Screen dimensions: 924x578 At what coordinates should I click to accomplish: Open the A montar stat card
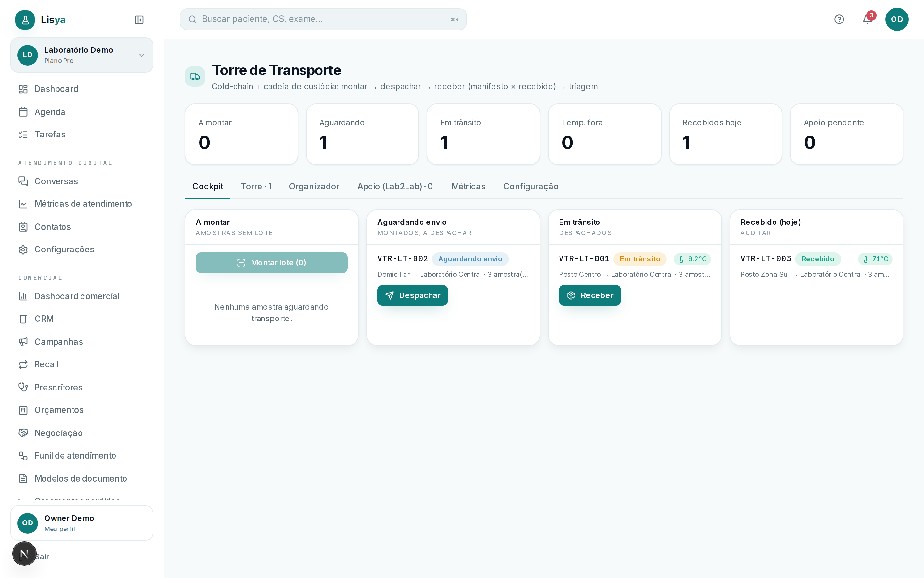pos(241,134)
